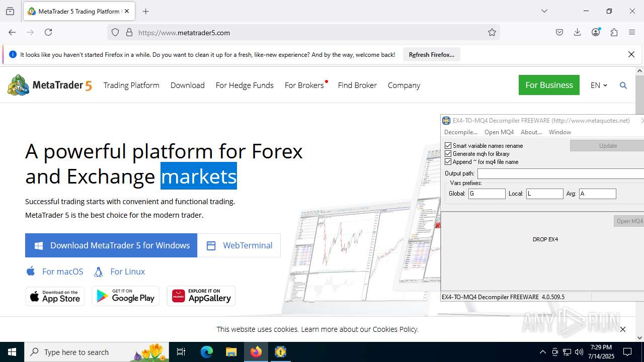644x362 pixels.
Task: Open the Firefox downloads icon
Action: 578,32
